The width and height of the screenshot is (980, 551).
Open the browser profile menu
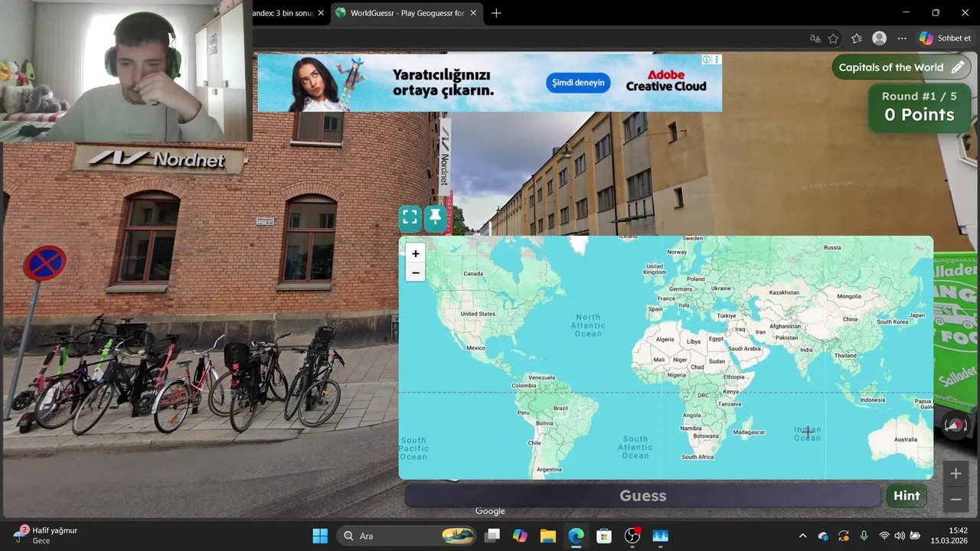click(880, 38)
